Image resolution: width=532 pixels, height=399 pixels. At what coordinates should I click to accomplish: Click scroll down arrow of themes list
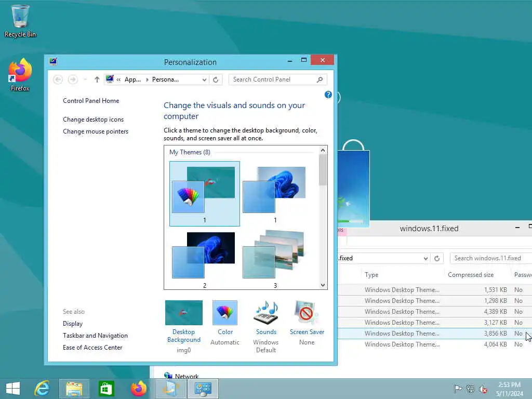coord(323,285)
